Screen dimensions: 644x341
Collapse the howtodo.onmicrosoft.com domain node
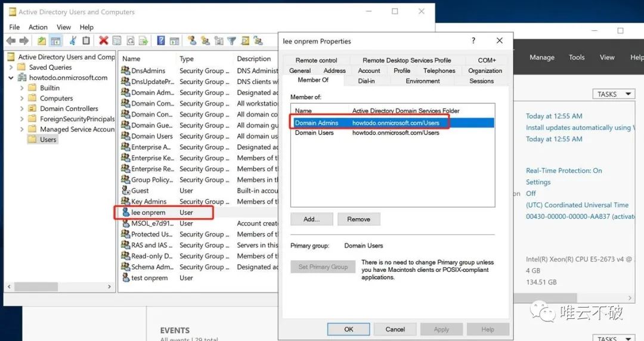point(11,77)
